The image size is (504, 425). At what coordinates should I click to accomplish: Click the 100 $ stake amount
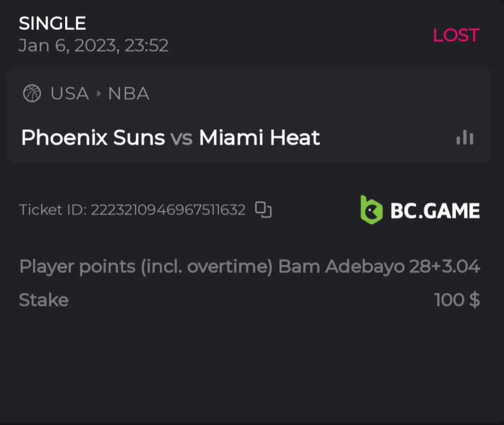click(457, 300)
